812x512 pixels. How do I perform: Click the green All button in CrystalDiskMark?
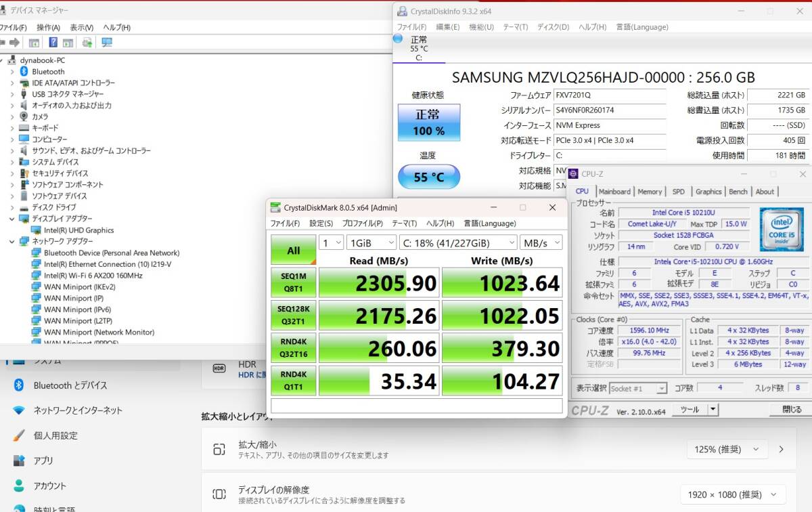point(294,250)
